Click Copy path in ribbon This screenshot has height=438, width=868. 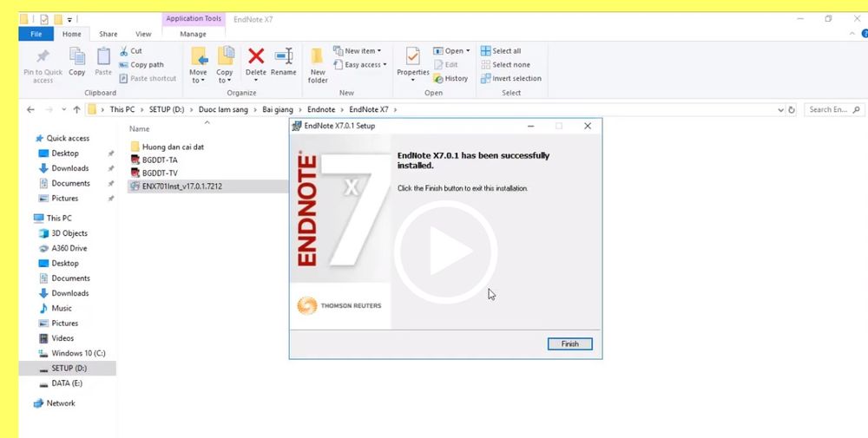point(141,65)
